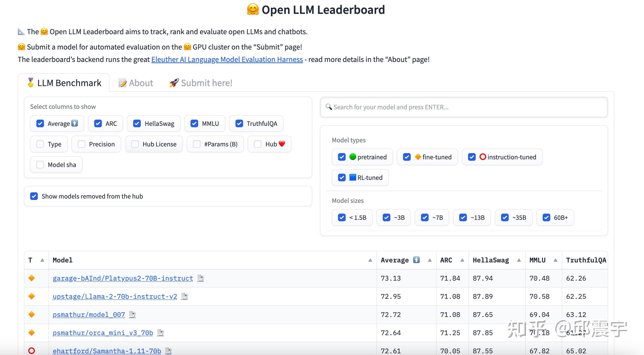Image resolution: width=644 pixels, height=355 pixels.
Task: Open Eleuther AI Language Model Evaluation Harness link
Action: click(x=227, y=60)
